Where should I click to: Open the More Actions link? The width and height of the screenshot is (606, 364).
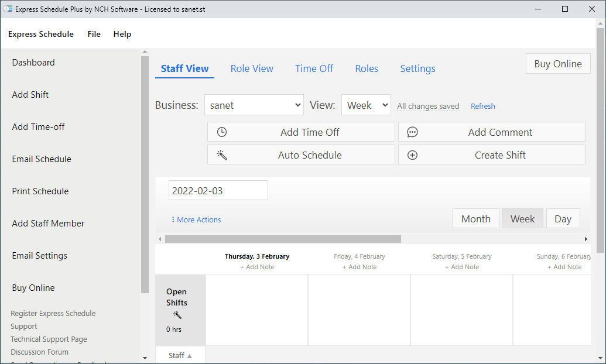click(198, 219)
